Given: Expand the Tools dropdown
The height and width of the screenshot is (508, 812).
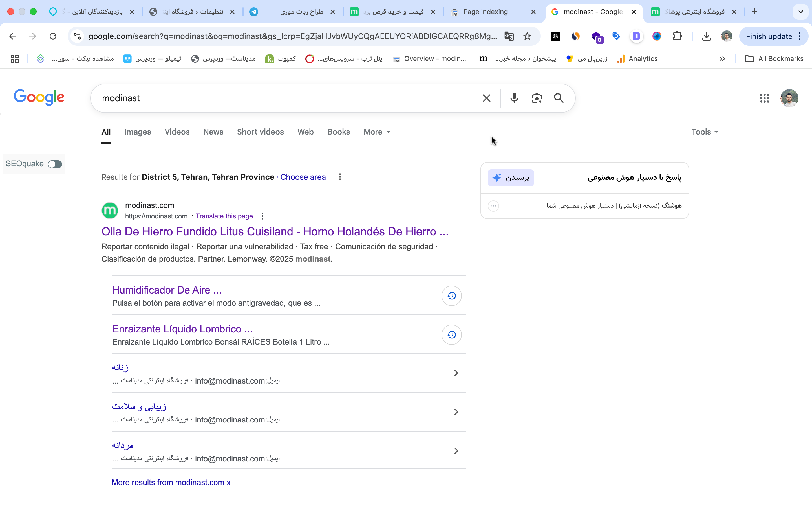Looking at the screenshot, I should [x=704, y=132].
